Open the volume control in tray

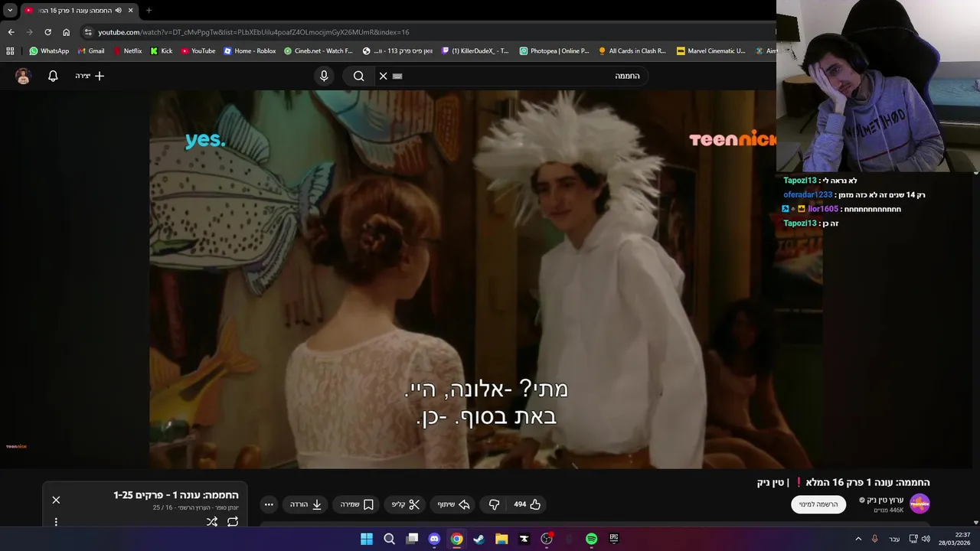pos(926,539)
